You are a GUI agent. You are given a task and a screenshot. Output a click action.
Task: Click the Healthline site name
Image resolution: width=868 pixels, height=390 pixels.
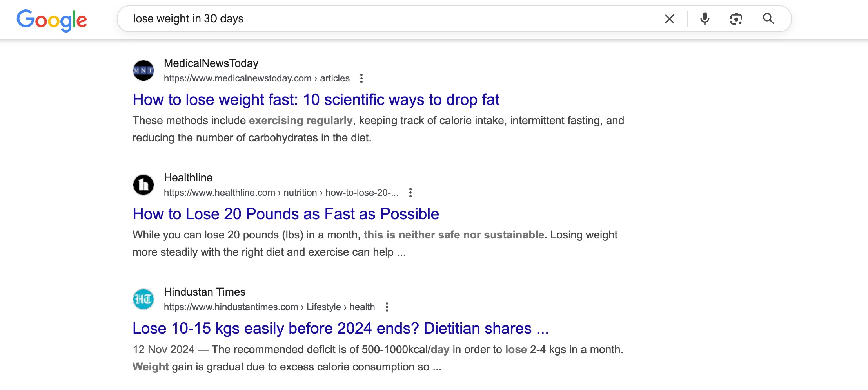[188, 178]
